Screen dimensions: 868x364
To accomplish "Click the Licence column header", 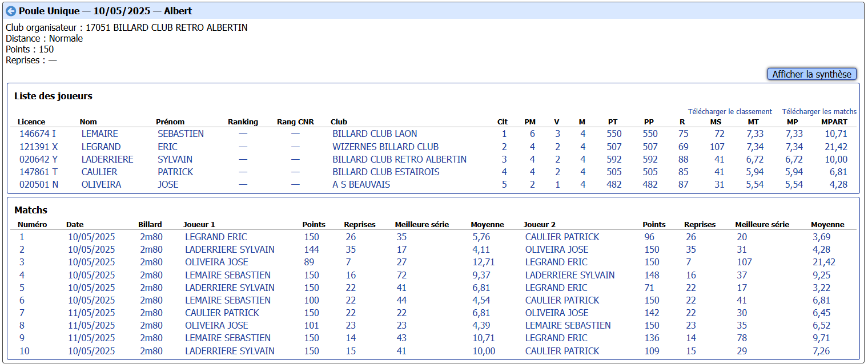I will click(x=31, y=122).
